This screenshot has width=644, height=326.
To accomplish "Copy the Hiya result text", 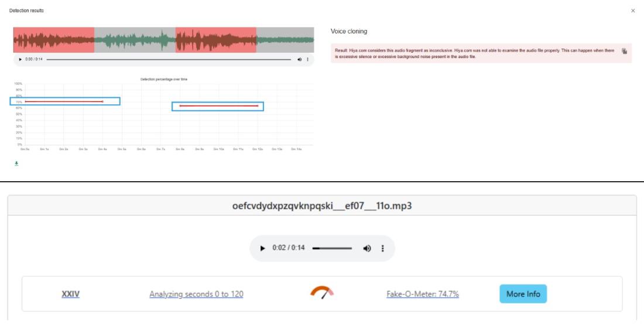I will click(624, 51).
